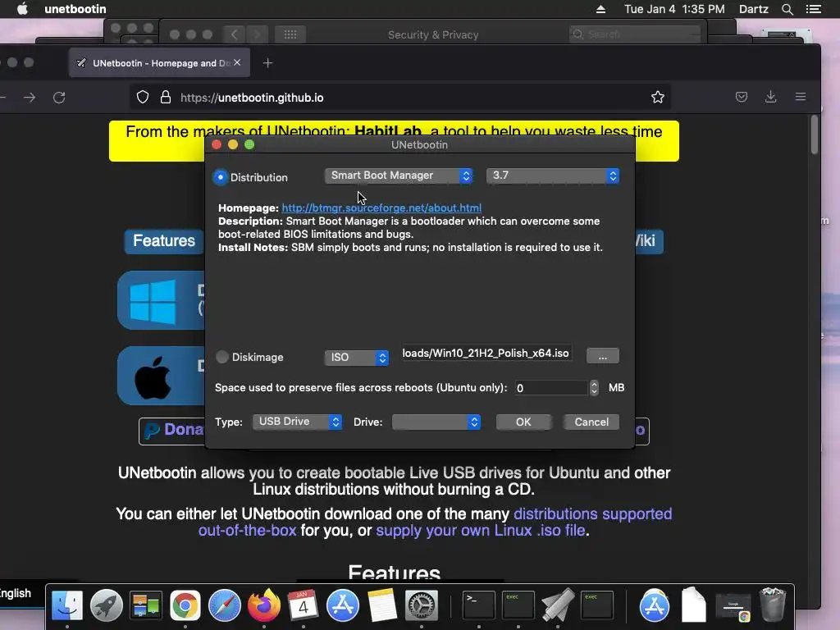Open the Apple menu
Viewport: 840px width, 630px height.
tap(22, 8)
